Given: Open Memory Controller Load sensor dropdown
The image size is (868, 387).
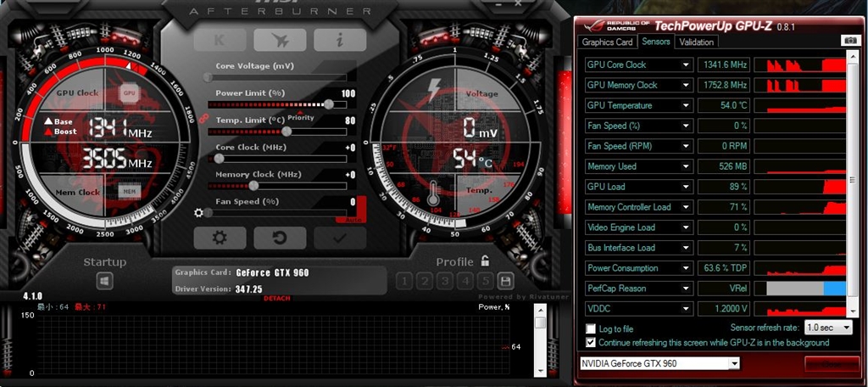Looking at the screenshot, I should tap(686, 207).
